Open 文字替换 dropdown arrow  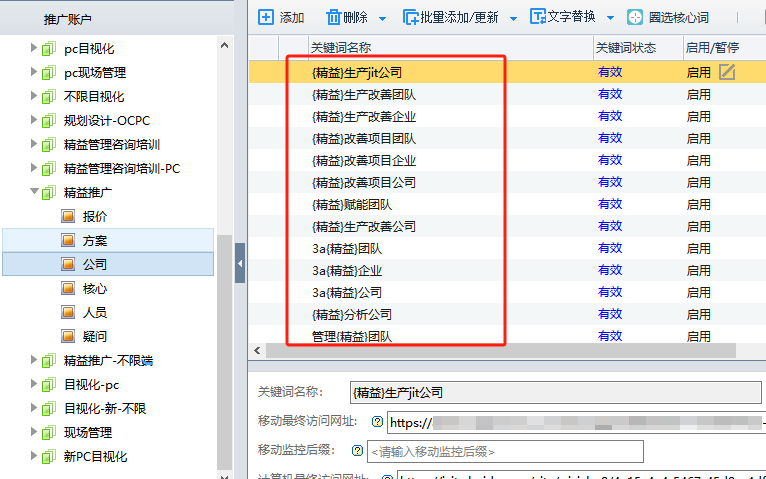610,18
